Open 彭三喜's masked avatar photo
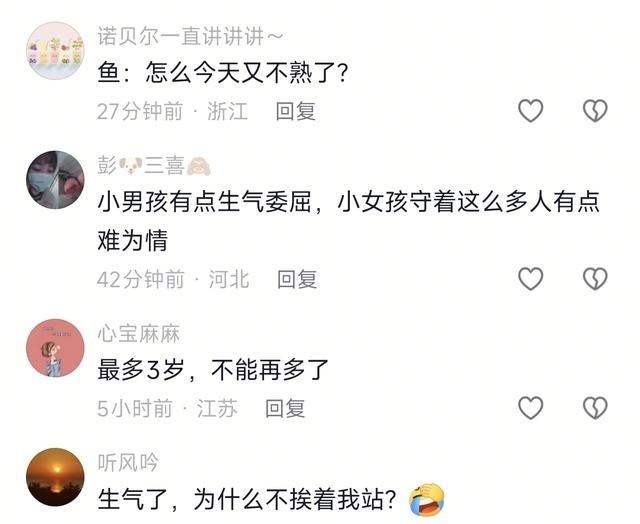The width and height of the screenshot is (640, 524). (55, 180)
